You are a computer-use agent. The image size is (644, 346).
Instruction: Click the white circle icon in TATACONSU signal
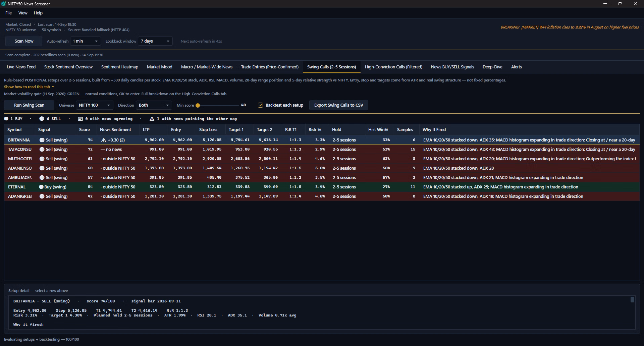(x=42, y=150)
